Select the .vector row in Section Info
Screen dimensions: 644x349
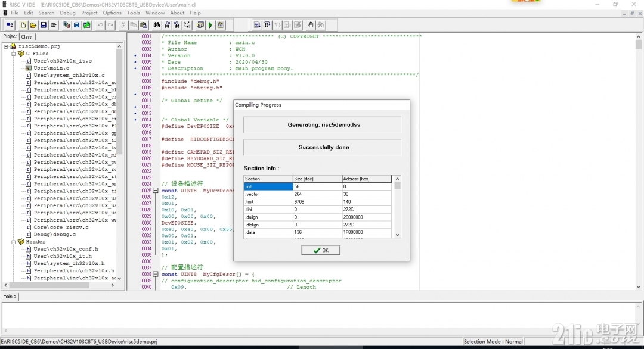pyautogui.click(x=317, y=194)
